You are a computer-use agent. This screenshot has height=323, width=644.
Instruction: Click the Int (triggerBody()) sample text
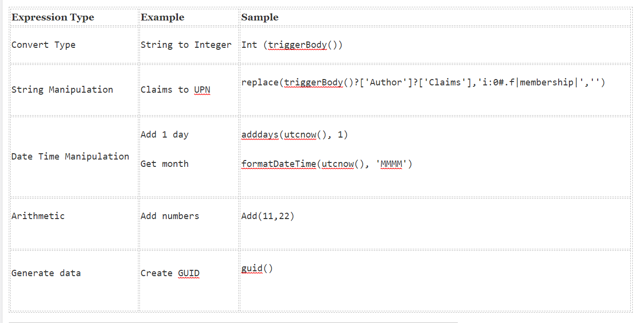tap(292, 45)
